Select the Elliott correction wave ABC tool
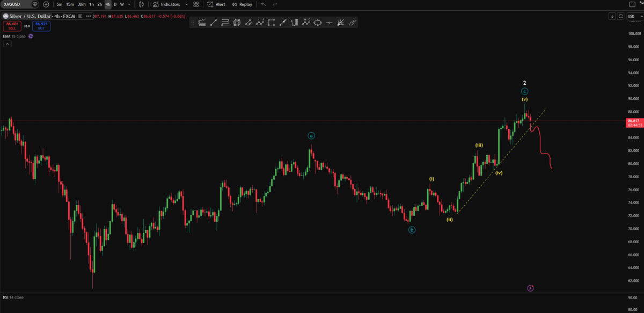Screen dimensions: 644x313 (x=306, y=23)
